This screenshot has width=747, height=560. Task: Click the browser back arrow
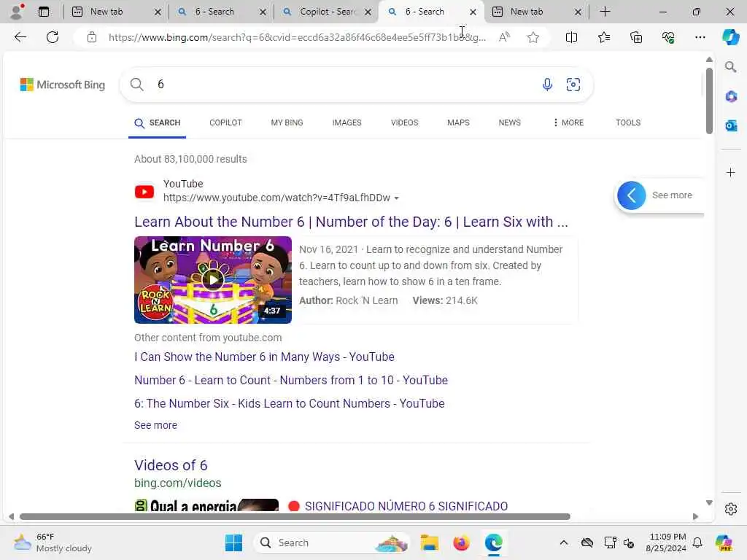[20, 37]
